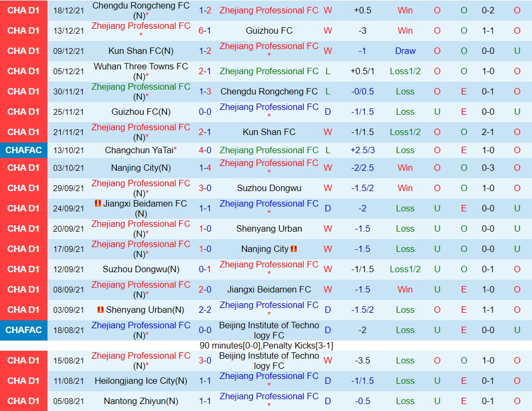Click Changchun YaTai team name

tap(139, 150)
